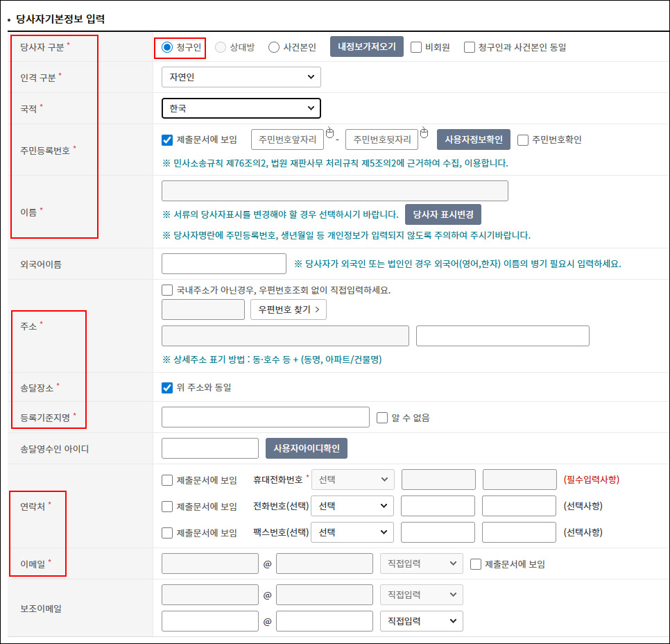Click 휴대전화번호 last number field
Image resolution: width=670 pixels, height=644 pixels.
pyautogui.click(x=519, y=480)
